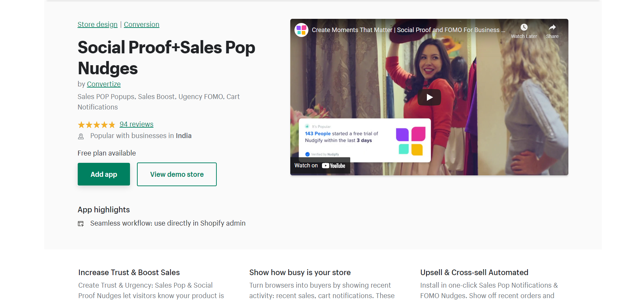The width and height of the screenshot is (644, 303).
Task: Play the YouTube video
Action: pyautogui.click(x=429, y=97)
